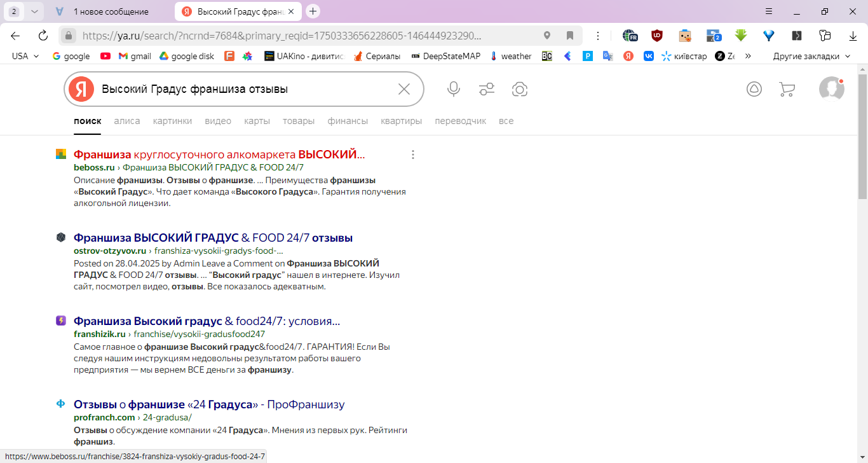Viewport: 868px width, 463px height.
Task: Click the red Yandex logo in search box
Action: pos(81,89)
